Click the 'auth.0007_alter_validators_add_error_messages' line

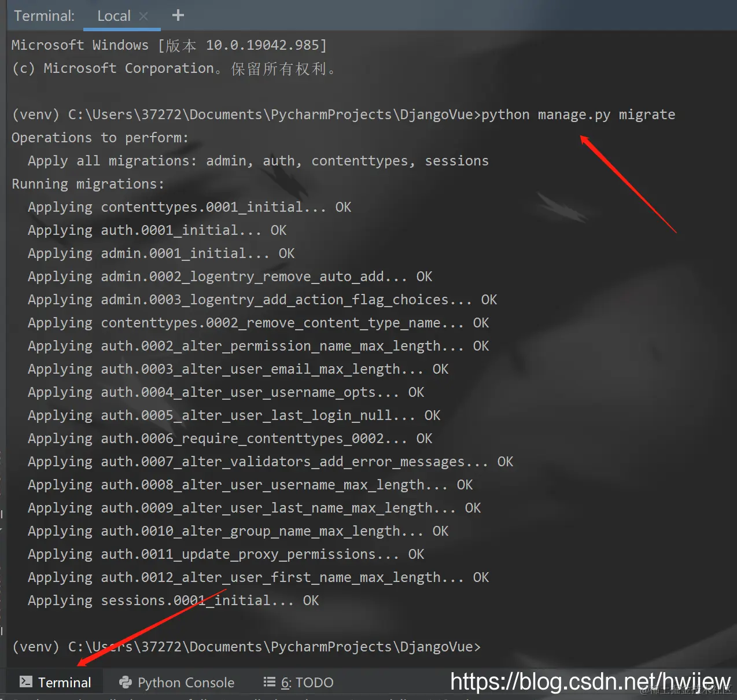[270, 462]
